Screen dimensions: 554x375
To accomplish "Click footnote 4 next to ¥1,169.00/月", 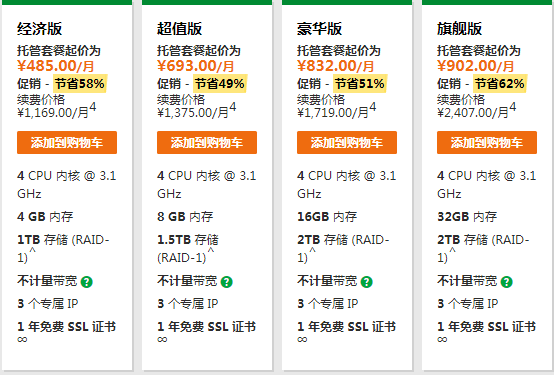I will (93, 107).
